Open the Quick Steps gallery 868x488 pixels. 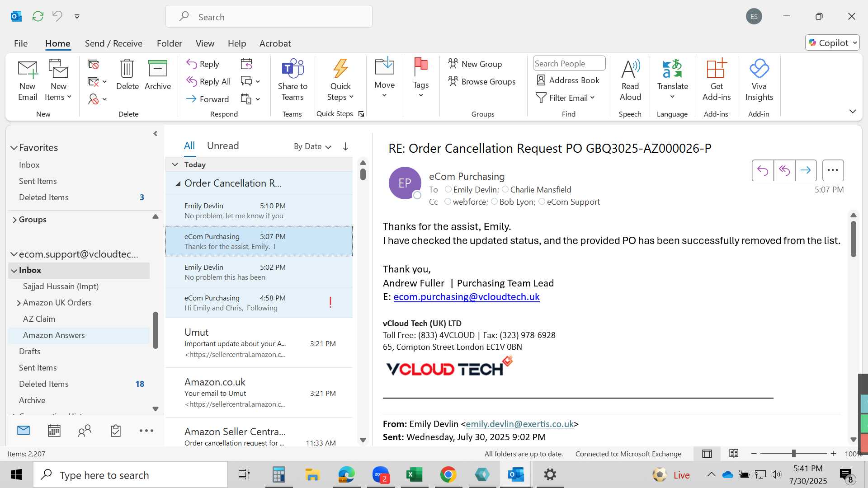[x=340, y=80]
